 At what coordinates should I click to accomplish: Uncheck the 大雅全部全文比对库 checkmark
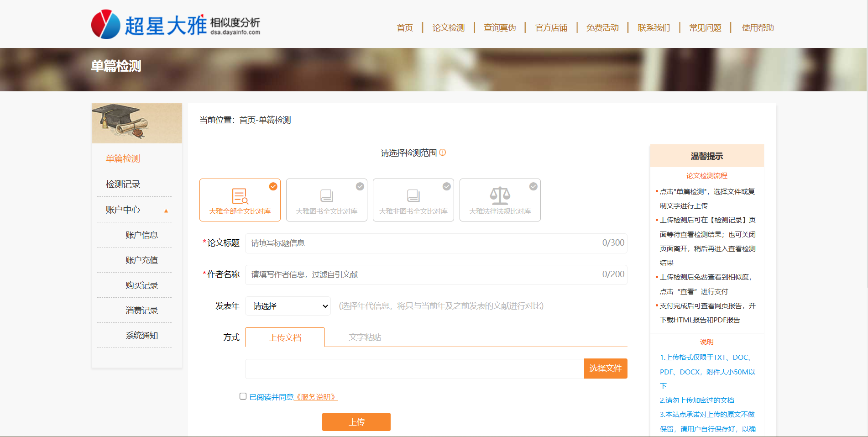273,186
